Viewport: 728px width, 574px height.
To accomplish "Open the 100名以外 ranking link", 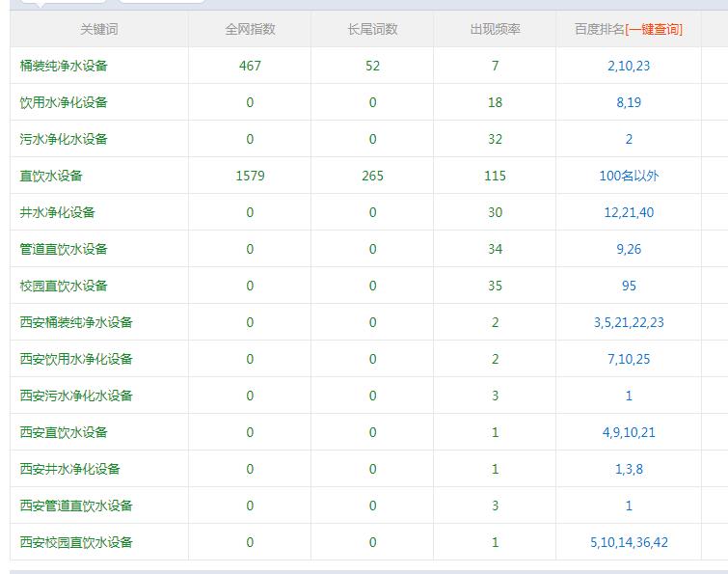I will pos(629,176).
